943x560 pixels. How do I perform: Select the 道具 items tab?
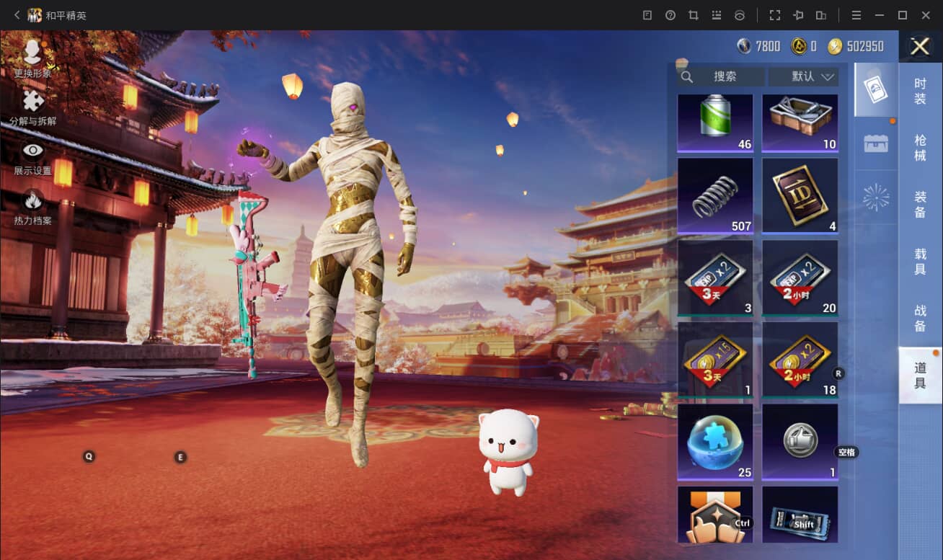tap(920, 375)
